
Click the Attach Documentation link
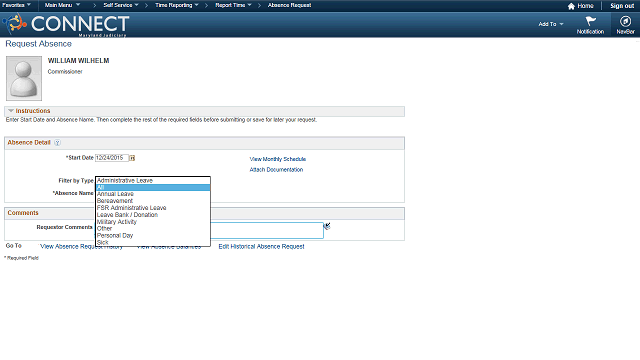pos(276,170)
